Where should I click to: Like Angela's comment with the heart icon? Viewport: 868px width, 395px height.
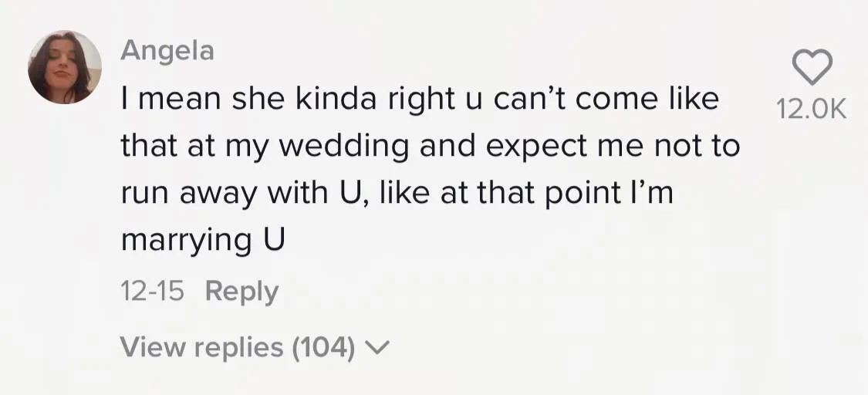(x=814, y=69)
